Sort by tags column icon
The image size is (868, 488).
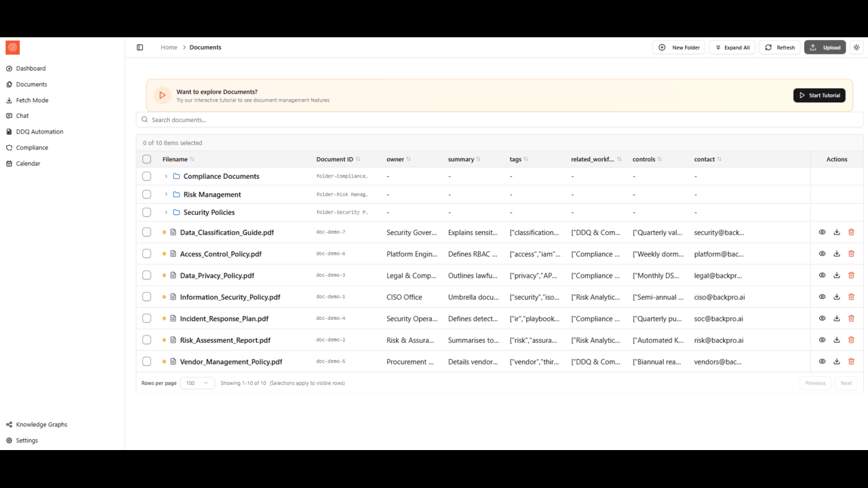526,159
